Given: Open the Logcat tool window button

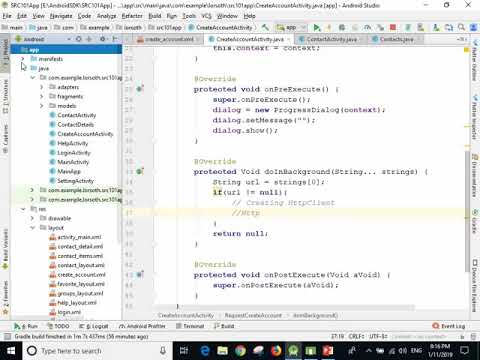Looking at the screenshot, I should (x=94, y=326).
